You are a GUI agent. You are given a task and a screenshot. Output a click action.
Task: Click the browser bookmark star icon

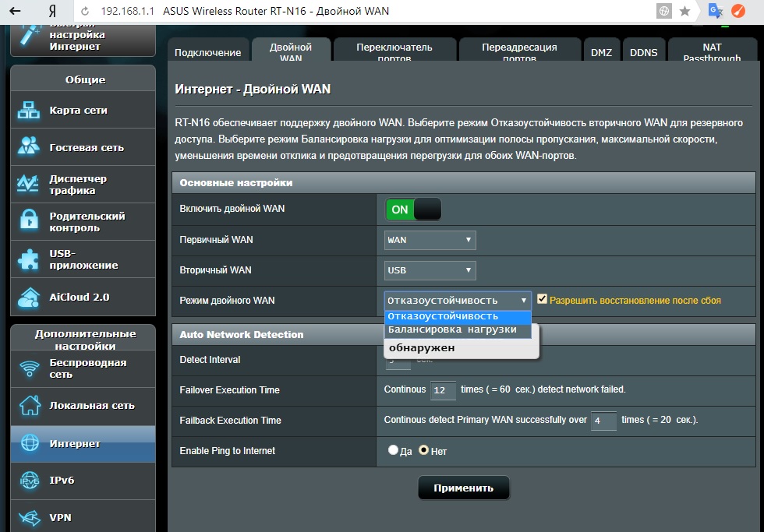pos(685,11)
